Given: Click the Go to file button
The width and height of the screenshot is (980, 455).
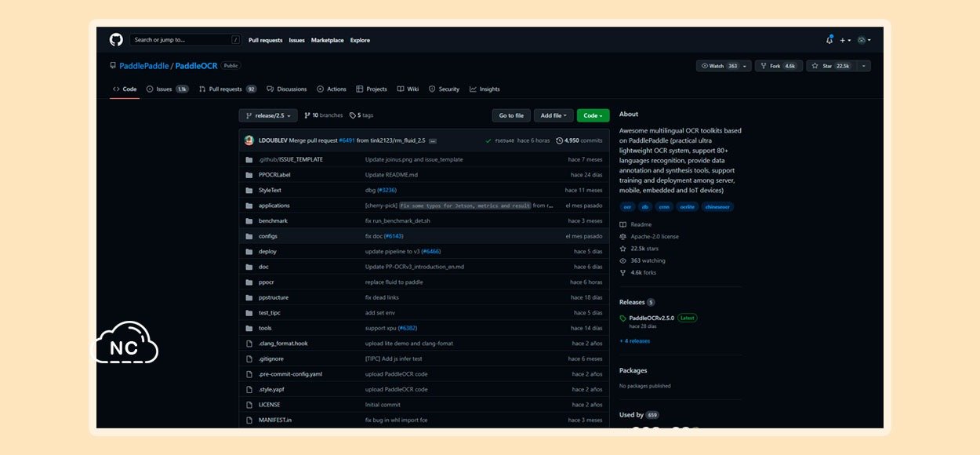Looking at the screenshot, I should [x=511, y=115].
